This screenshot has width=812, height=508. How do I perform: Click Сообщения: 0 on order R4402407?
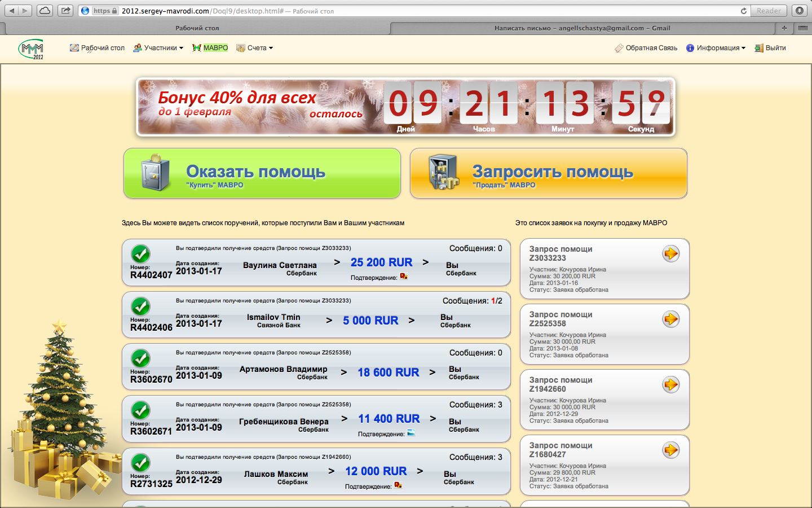point(476,248)
